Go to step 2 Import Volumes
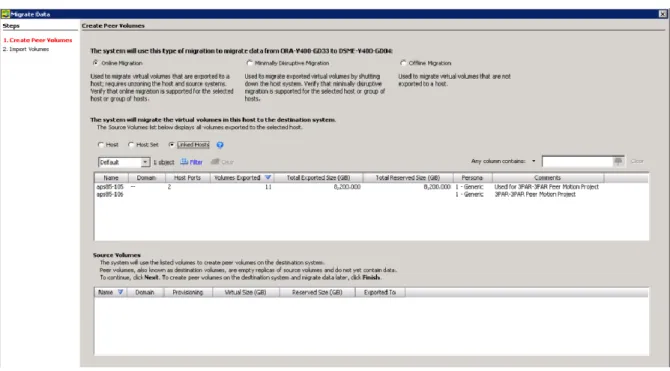 tap(26, 49)
